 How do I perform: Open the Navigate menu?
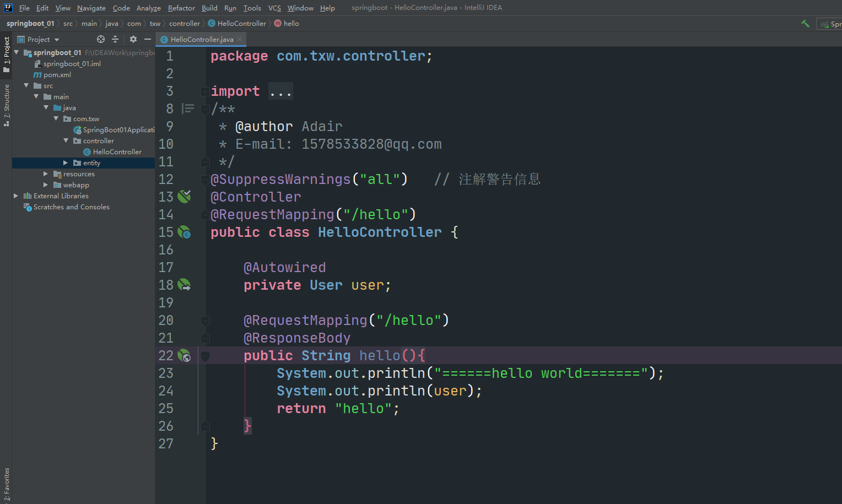pos(91,8)
